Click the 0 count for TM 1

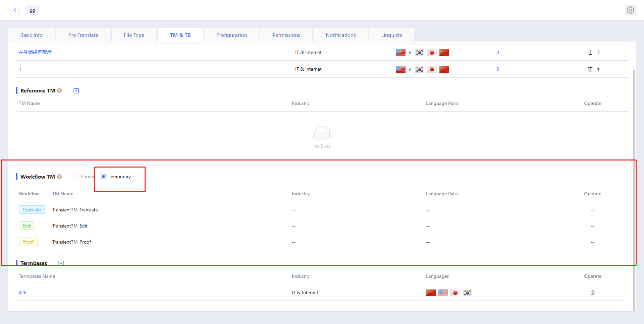coord(498,69)
